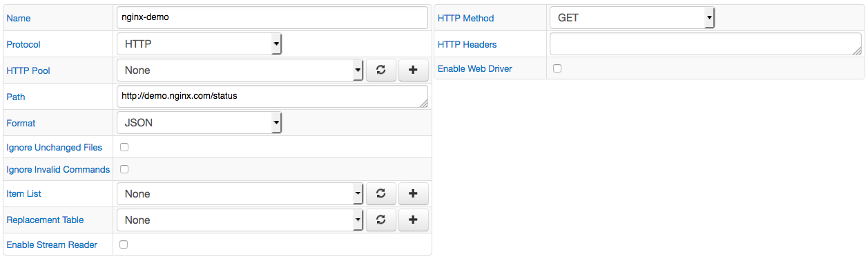Click the Path field with nginx status URL
868x259 pixels.
click(x=273, y=97)
